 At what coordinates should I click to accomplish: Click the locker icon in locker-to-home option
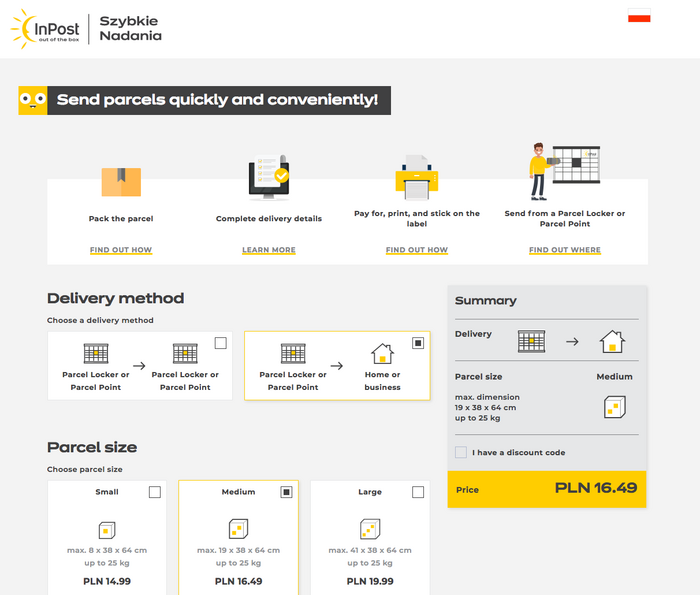[x=293, y=354]
